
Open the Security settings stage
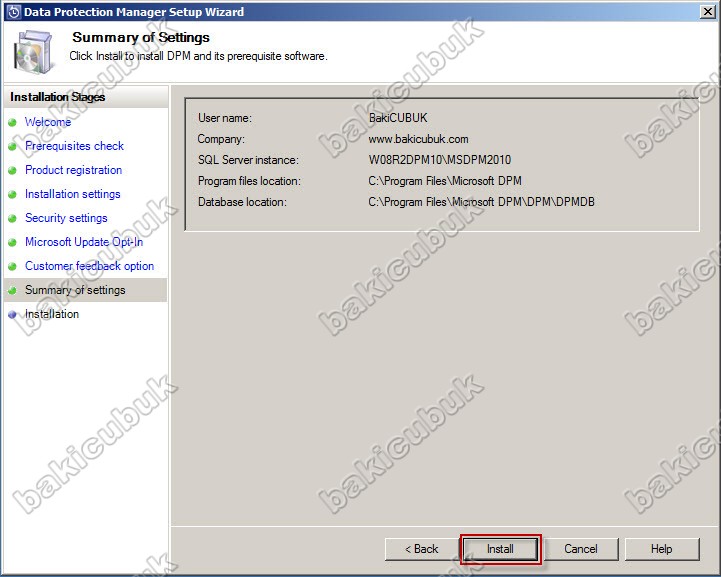[x=66, y=218]
